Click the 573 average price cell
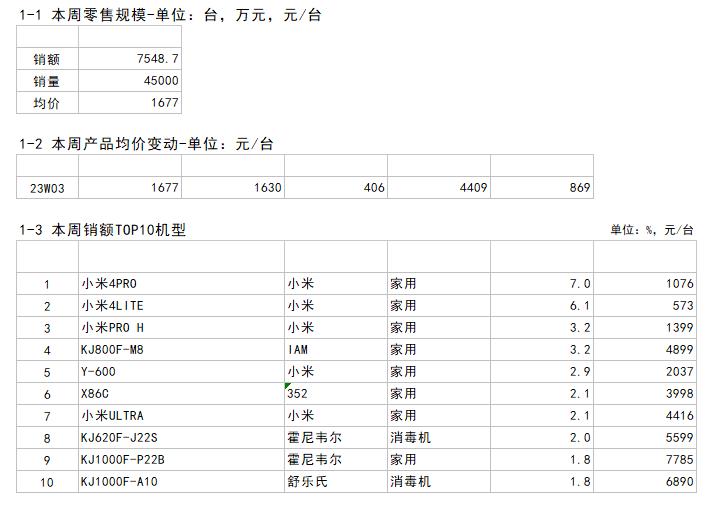Image resolution: width=717 pixels, height=509 pixels. (x=645, y=305)
